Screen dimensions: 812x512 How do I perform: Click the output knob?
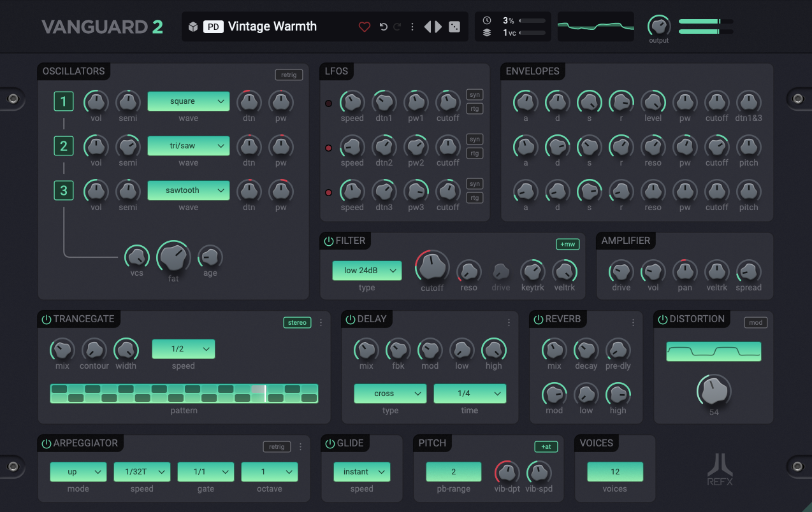pyautogui.click(x=659, y=26)
